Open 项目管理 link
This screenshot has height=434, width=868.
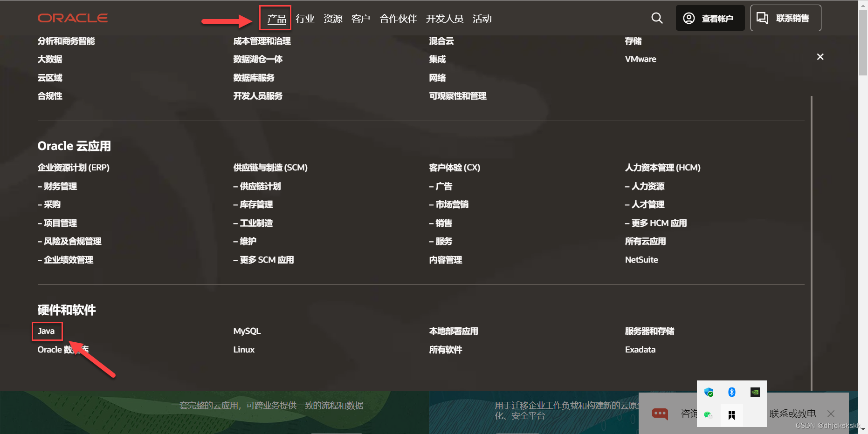57,223
